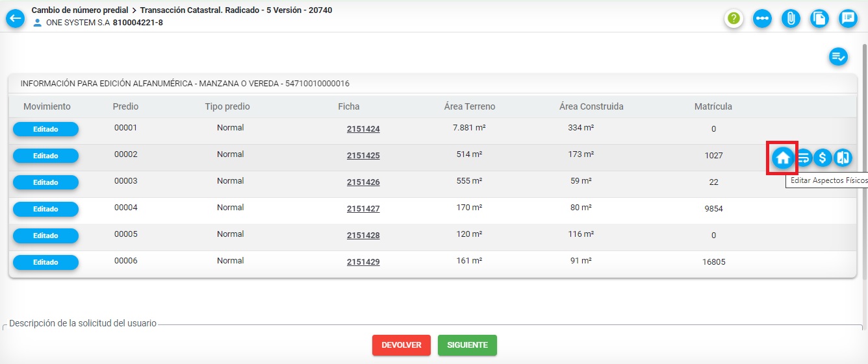Click Editado button for predio 00005

[45, 236]
